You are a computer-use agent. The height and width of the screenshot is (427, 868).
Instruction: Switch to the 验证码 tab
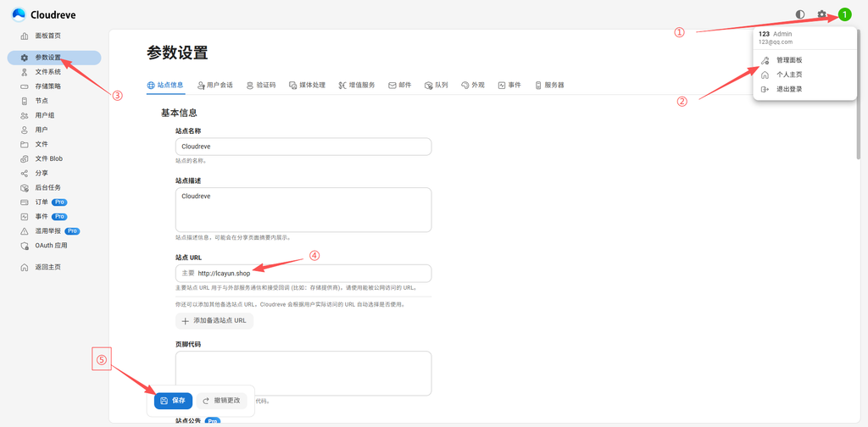click(x=261, y=86)
